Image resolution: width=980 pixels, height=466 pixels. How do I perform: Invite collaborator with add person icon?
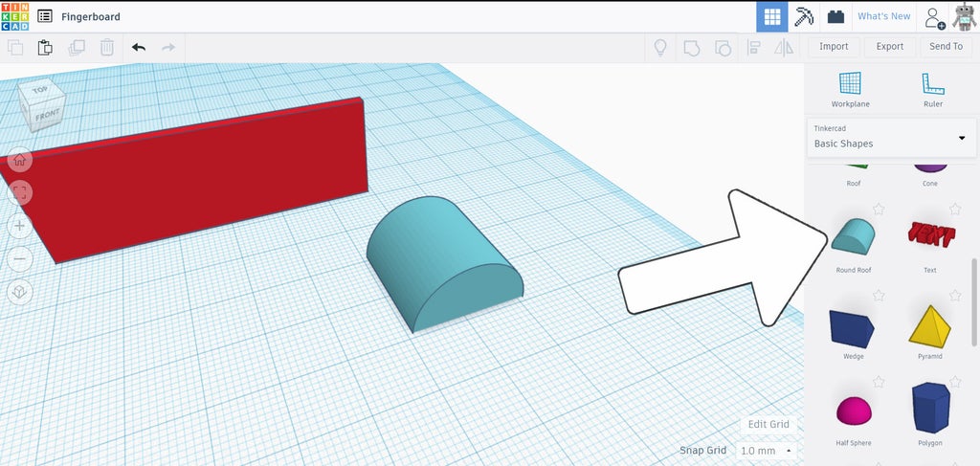click(x=934, y=17)
